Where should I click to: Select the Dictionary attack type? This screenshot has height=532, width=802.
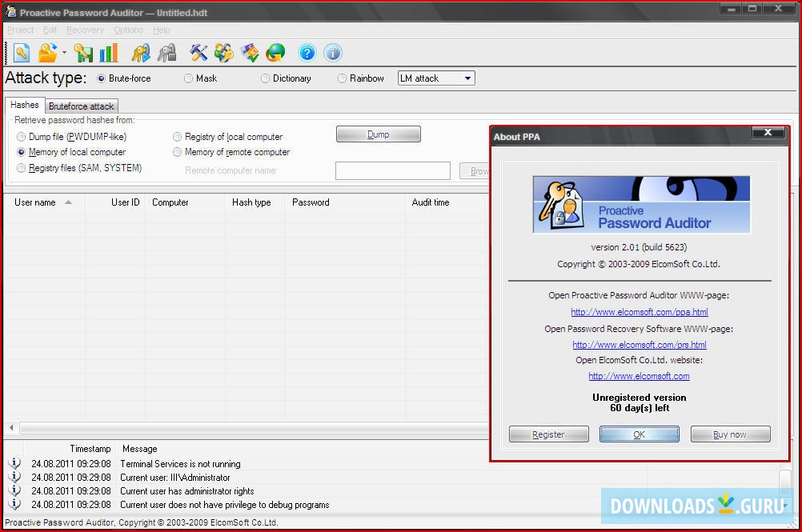pyautogui.click(x=286, y=78)
